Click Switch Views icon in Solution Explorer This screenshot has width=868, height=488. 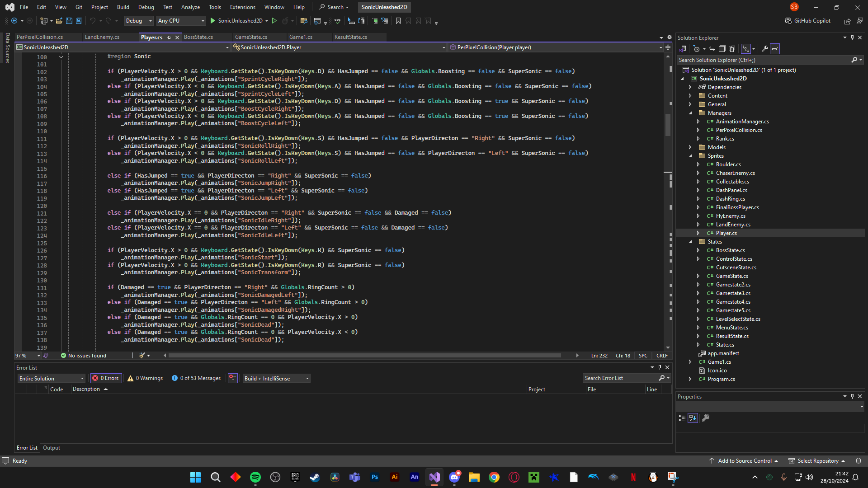coord(683,49)
